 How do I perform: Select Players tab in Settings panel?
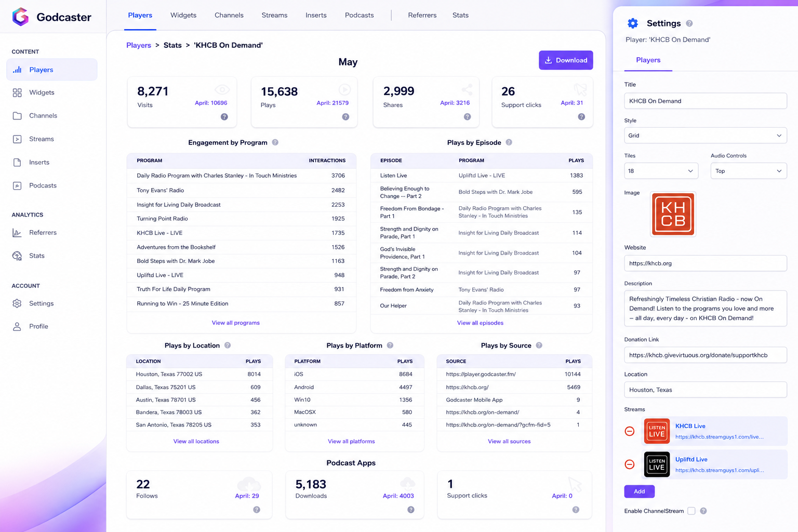648,60
